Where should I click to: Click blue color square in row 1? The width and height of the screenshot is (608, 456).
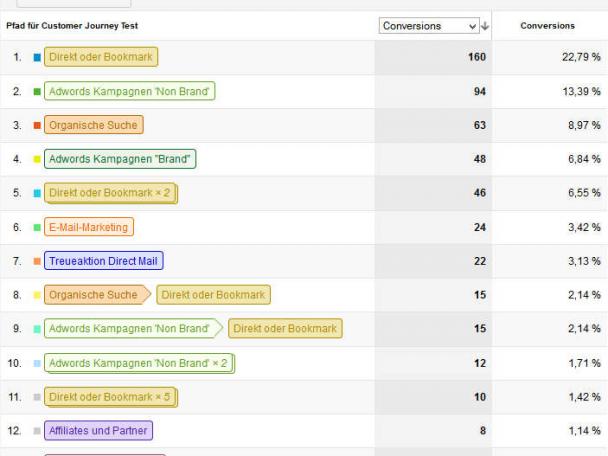37,58
